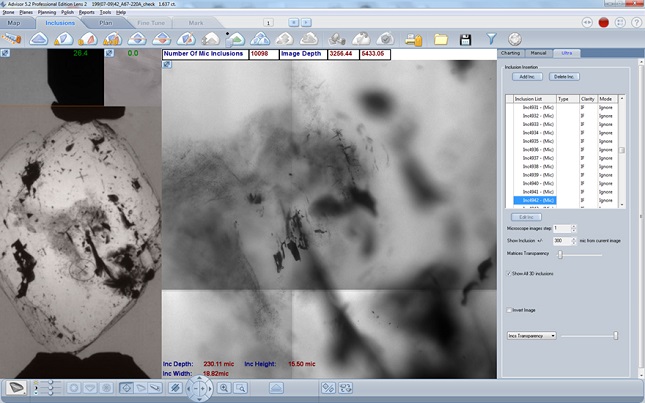Image resolution: width=645 pixels, height=403 pixels.
Task: Click the red record button
Action: pos(603,23)
